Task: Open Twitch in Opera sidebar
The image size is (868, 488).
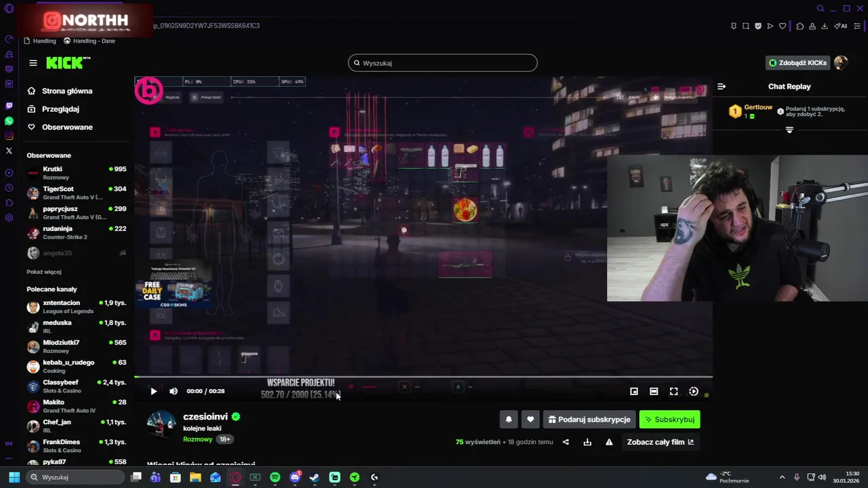Action: 9,106
